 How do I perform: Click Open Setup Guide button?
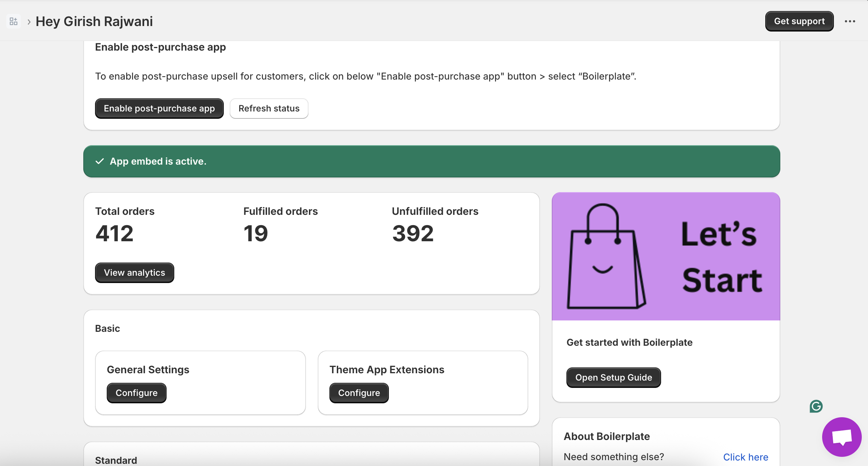[613, 378]
